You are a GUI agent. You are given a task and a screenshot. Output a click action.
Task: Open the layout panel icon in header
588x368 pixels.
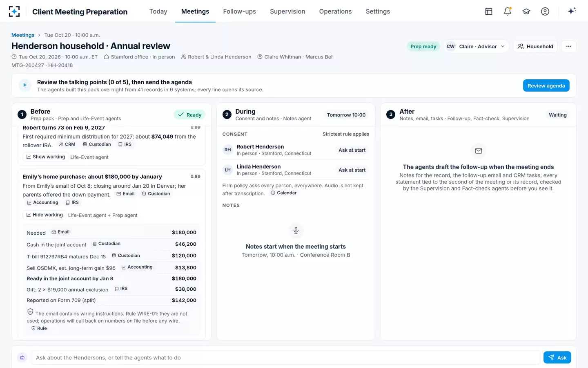coord(489,11)
